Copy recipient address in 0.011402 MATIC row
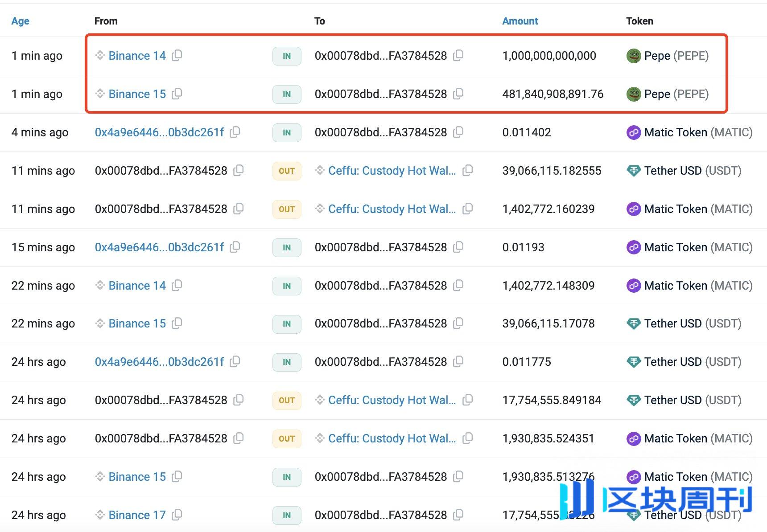 [458, 132]
